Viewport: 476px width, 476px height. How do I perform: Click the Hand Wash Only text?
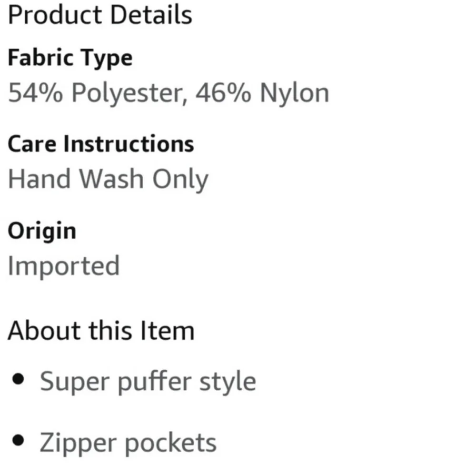pyautogui.click(x=108, y=179)
